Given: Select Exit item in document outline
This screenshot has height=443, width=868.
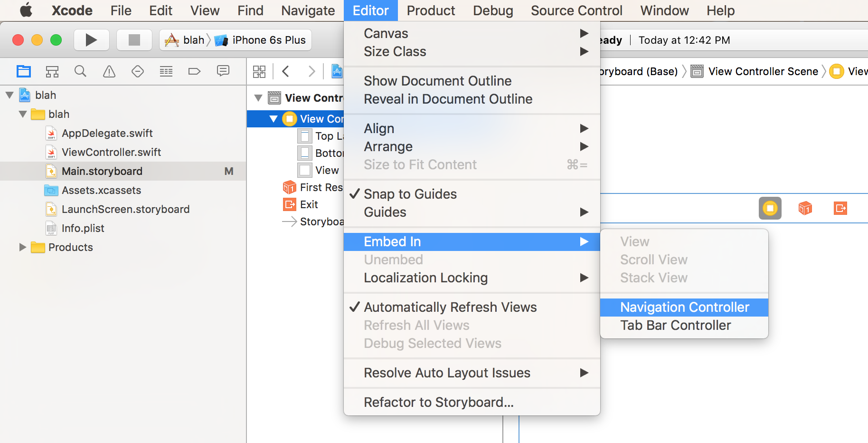Looking at the screenshot, I should pos(295,204).
